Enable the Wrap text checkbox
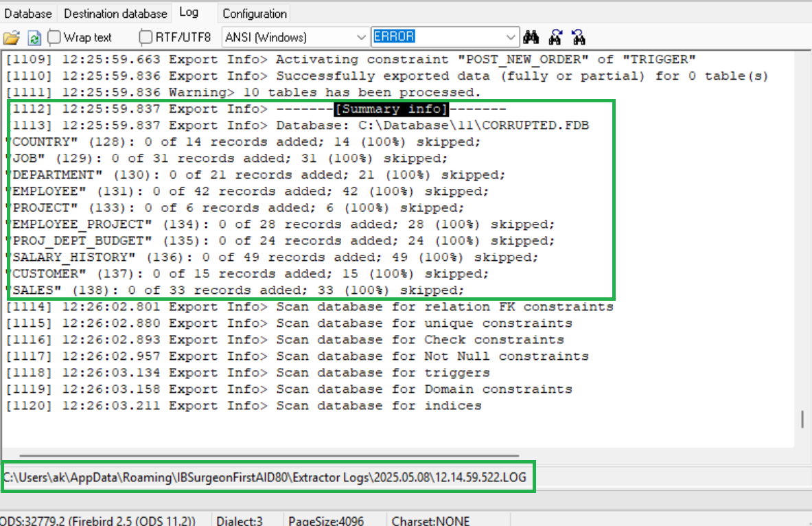This screenshot has height=526, width=812. pyautogui.click(x=54, y=37)
